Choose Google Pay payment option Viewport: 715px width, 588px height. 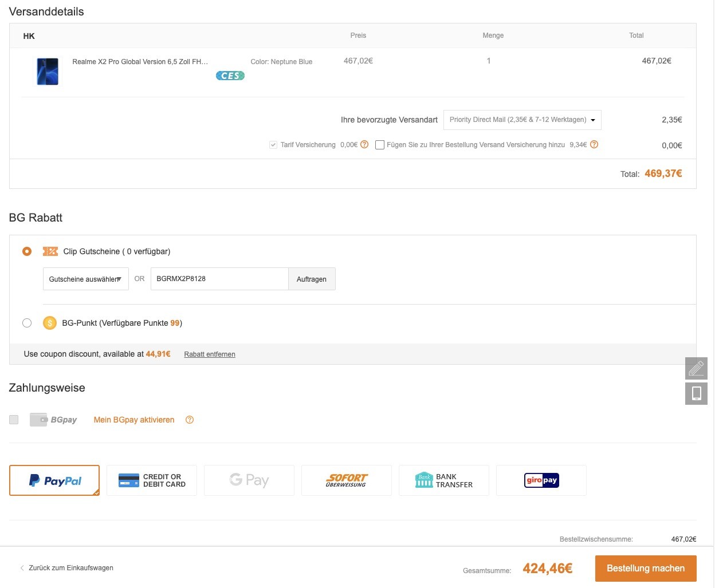[249, 480]
